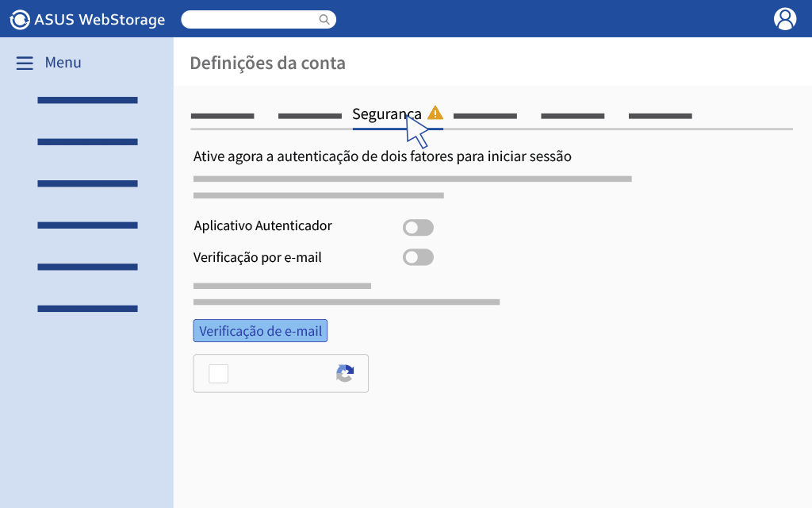Select the third sidebar menu entry
This screenshot has width=812, height=508.
pyautogui.click(x=87, y=183)
